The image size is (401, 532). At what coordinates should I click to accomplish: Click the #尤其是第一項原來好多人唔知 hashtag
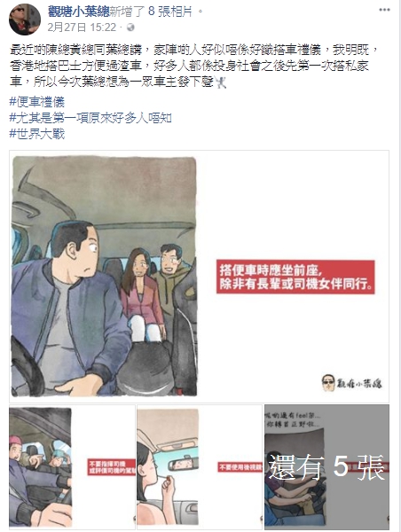pyautogui.click(x=90, y=118)
